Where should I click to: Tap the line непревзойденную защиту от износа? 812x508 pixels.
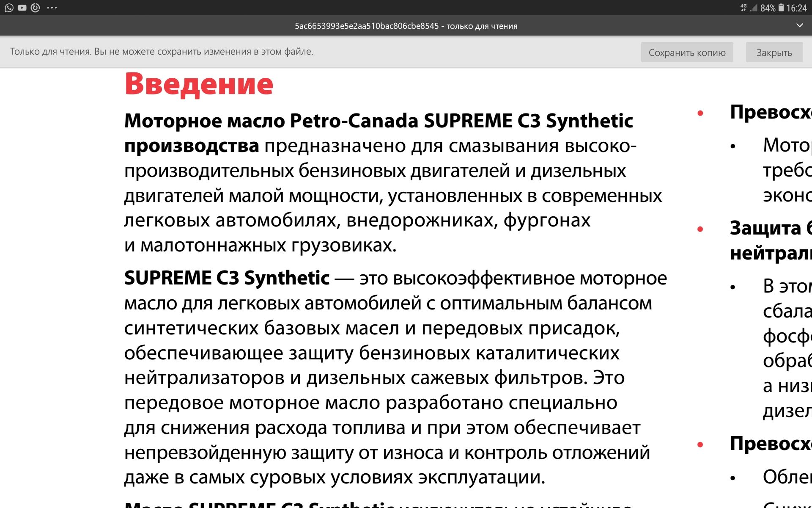tap(387, 453)
